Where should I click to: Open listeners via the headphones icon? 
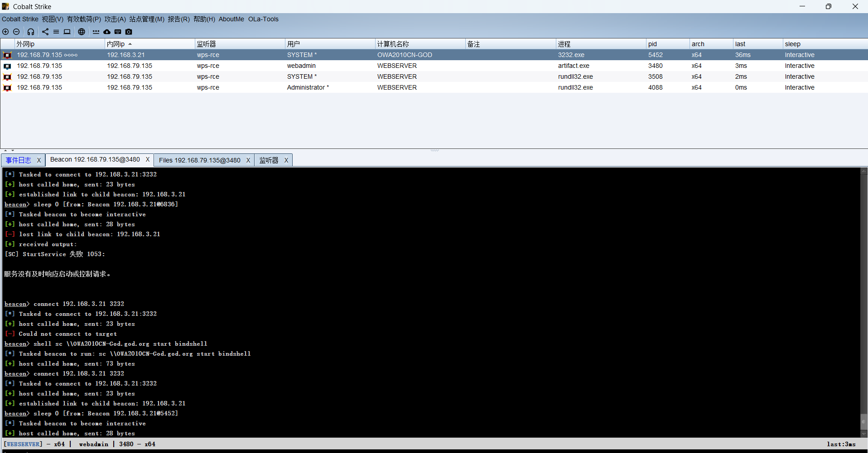tap(31, 32)
